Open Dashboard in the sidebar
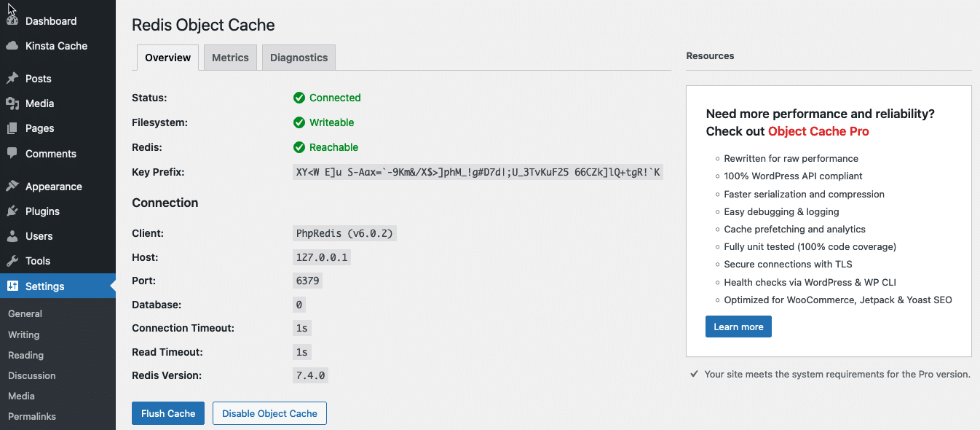 (58, 21)
